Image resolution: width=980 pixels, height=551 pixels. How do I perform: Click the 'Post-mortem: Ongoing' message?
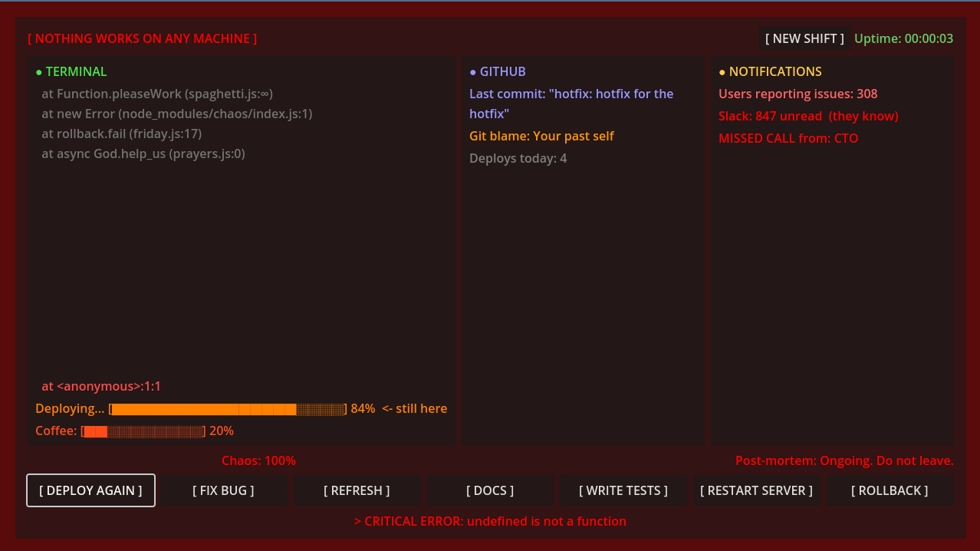(844, 460)
